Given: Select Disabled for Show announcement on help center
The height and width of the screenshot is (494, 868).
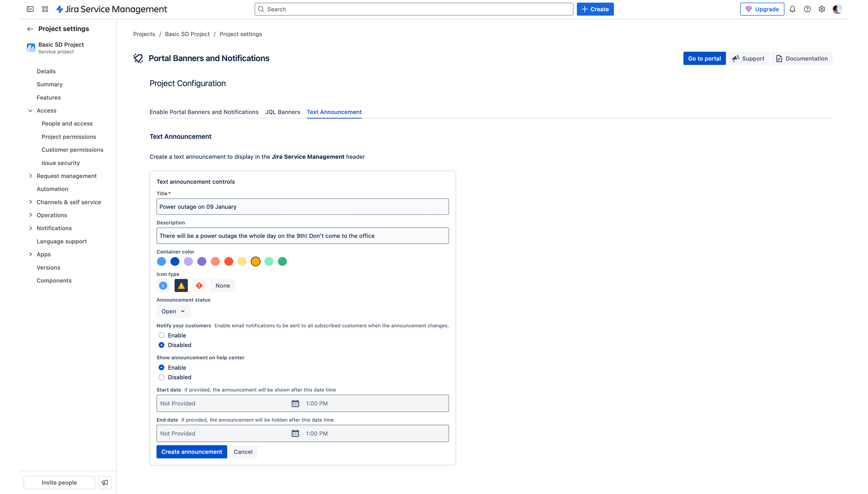Looking at the screenshot, I should point(161,377).
